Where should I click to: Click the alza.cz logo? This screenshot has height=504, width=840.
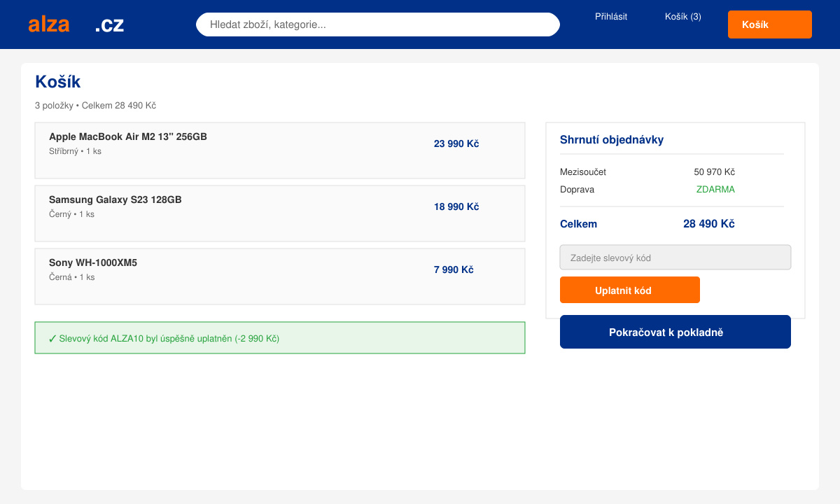(x=76, y=24)
